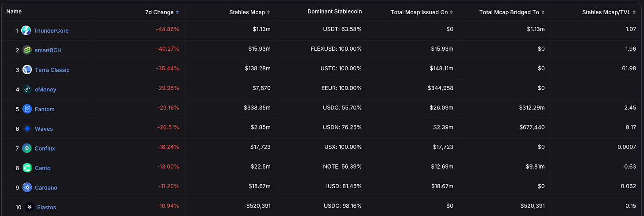This screenshot has height=216, width=644.
Task: Sort by Total Mcap Issued On
Action: tap(422, 12)
